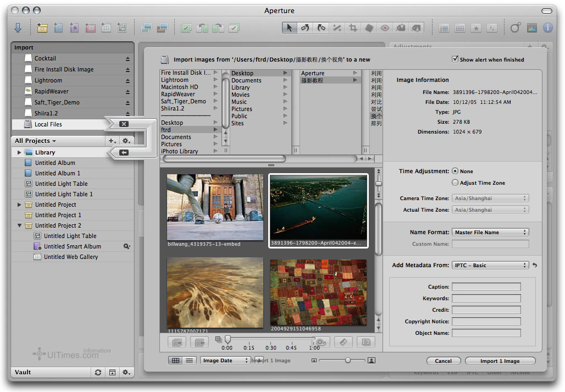This screenshot has width=565, height=392.
Task: Eject the Cocktail volume
Action: tap(128, 59)
